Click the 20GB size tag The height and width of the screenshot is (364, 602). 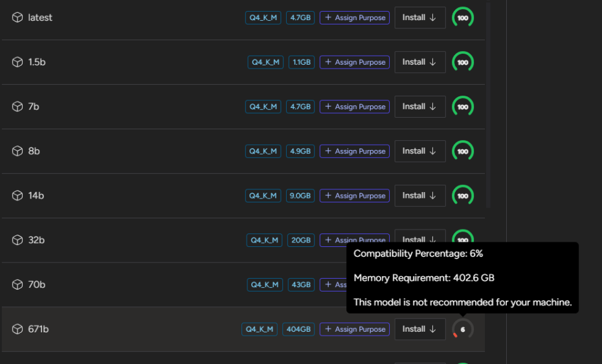pos(301,240)
